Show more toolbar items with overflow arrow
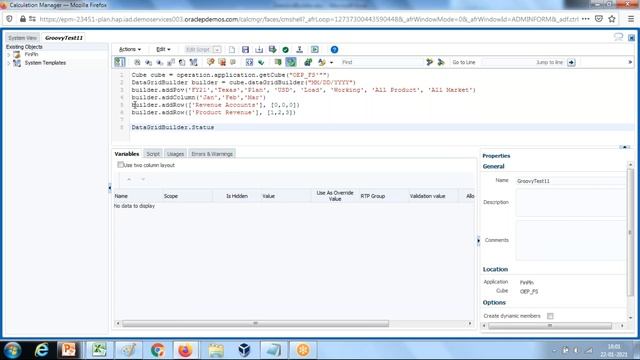 coord(630,62)
